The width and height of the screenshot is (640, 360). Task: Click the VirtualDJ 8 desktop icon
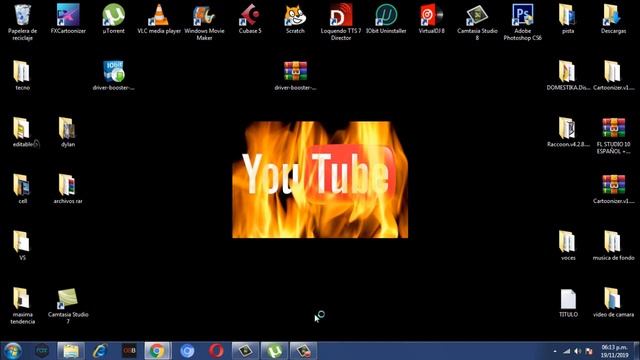coord(431,15)
